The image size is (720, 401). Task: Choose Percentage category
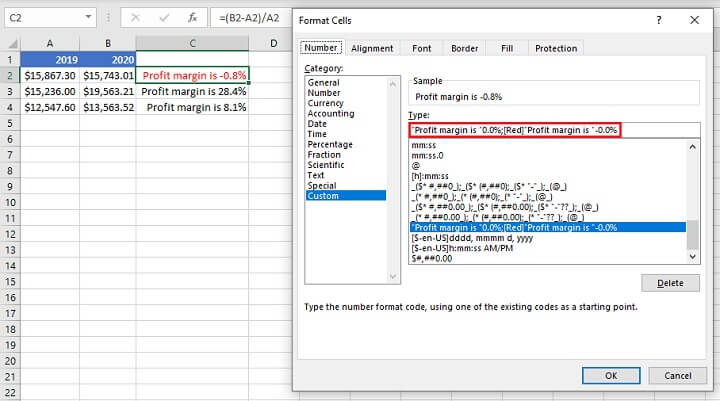point(330,145)
